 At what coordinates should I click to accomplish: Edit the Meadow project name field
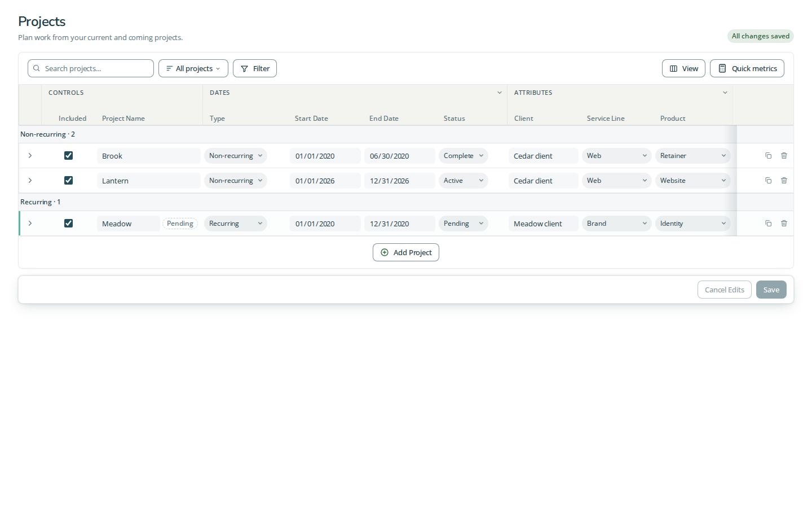[129, 224]
